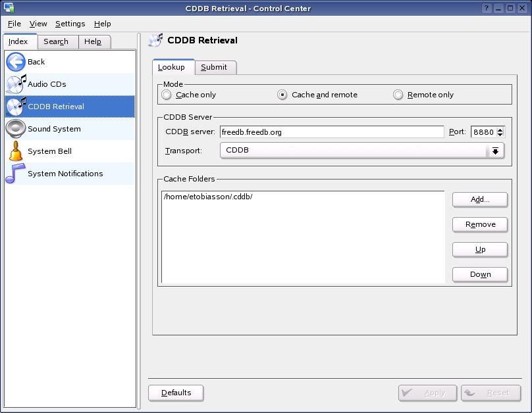Click the Remove cache folder button

pos(480,225)
